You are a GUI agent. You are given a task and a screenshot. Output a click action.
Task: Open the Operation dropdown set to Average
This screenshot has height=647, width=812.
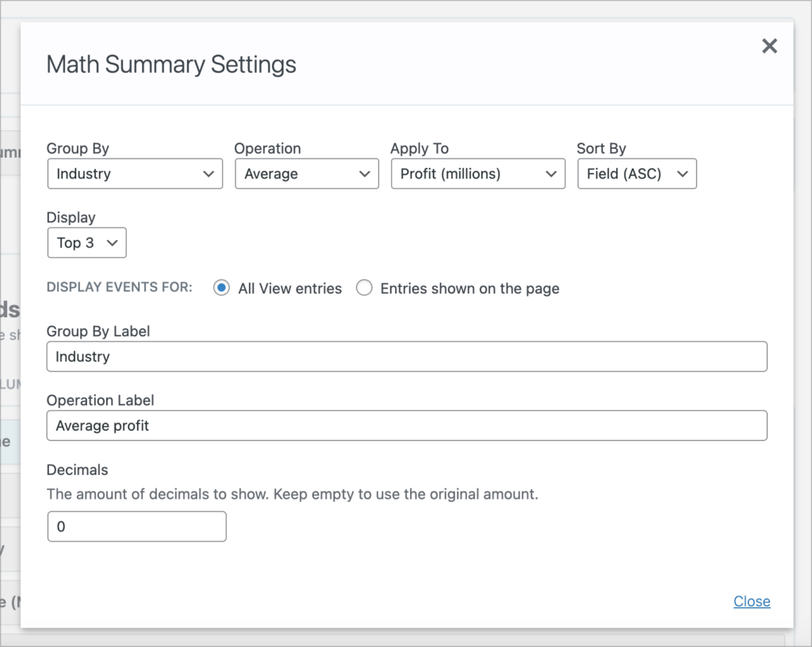[x=306, y=174]
